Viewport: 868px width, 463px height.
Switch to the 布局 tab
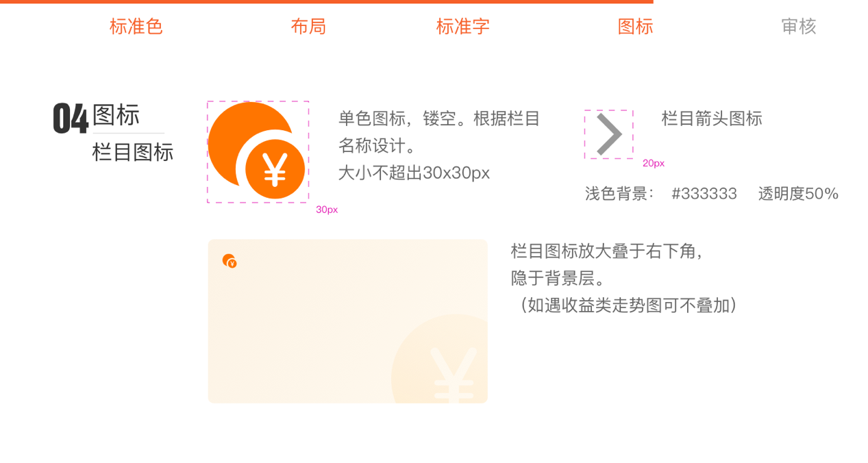[x=308, y=27]
